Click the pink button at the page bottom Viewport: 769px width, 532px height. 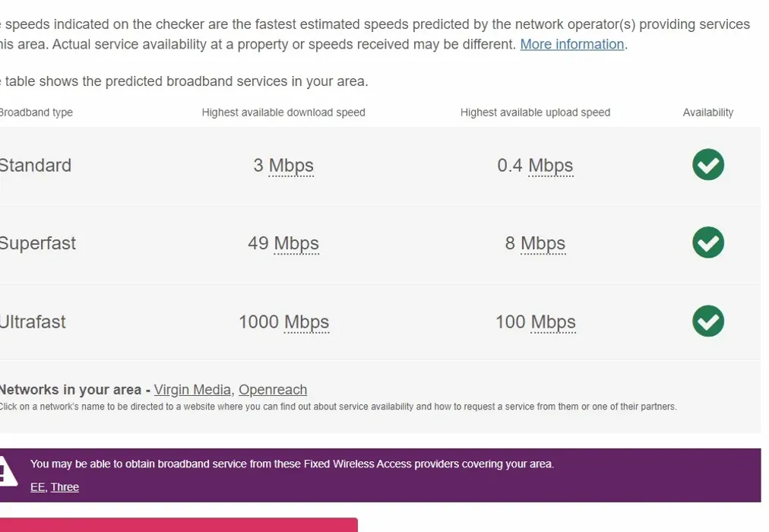(179, 527)
